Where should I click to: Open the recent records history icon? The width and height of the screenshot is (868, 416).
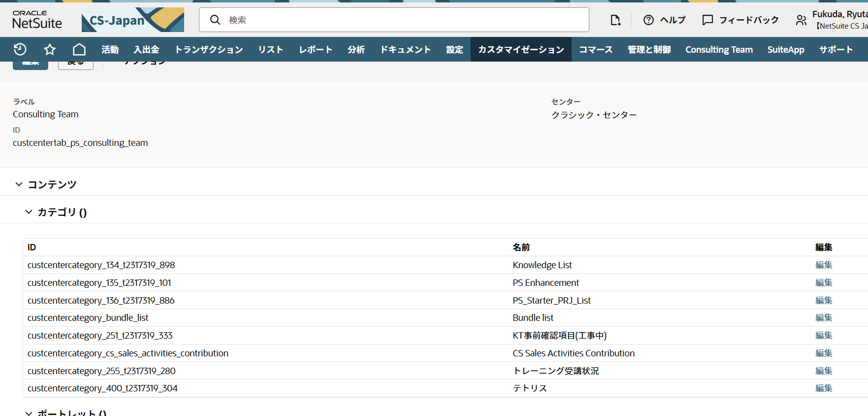point(20,49)
